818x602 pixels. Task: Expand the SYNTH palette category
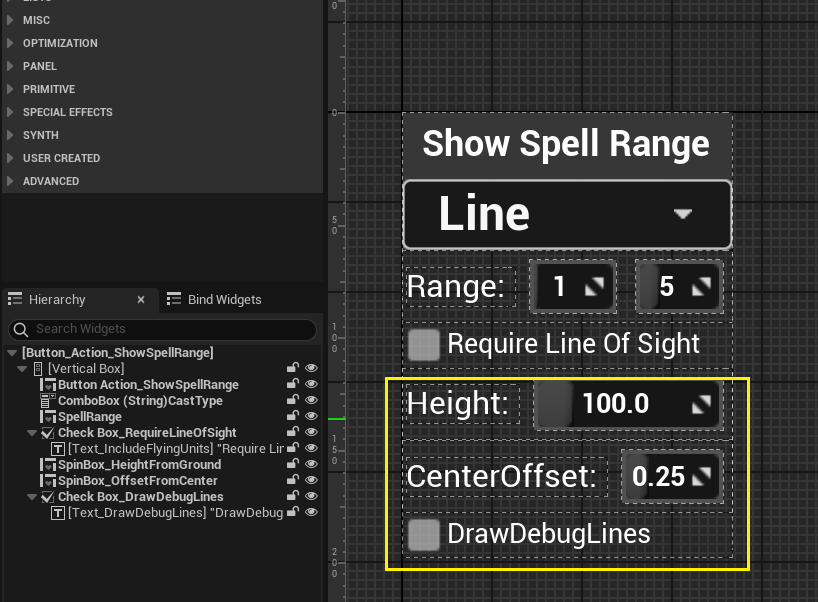10,135
